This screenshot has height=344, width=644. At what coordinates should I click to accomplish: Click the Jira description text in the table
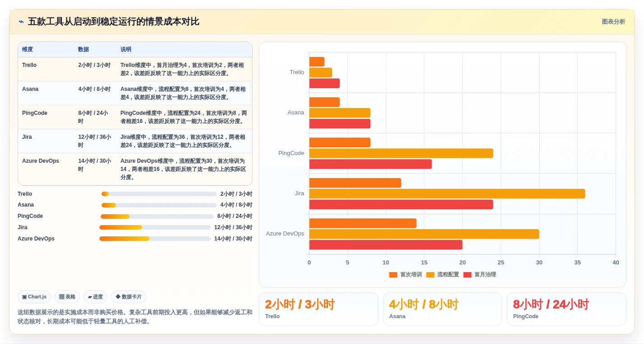183,141
